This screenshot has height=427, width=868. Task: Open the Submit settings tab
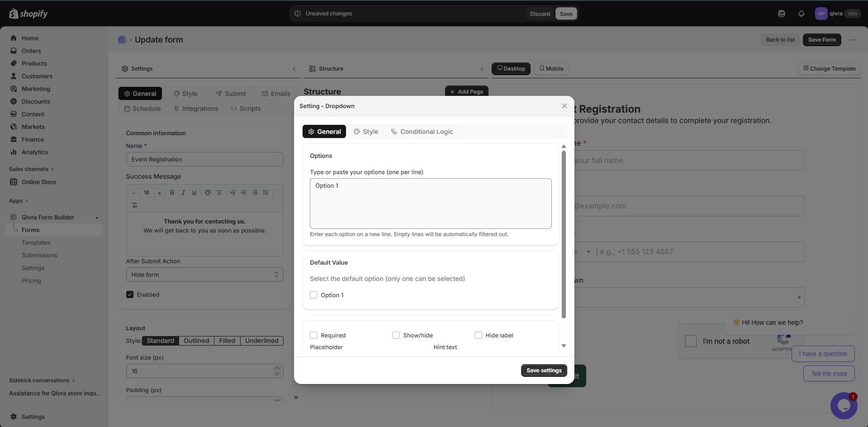[x=231, y=94]
